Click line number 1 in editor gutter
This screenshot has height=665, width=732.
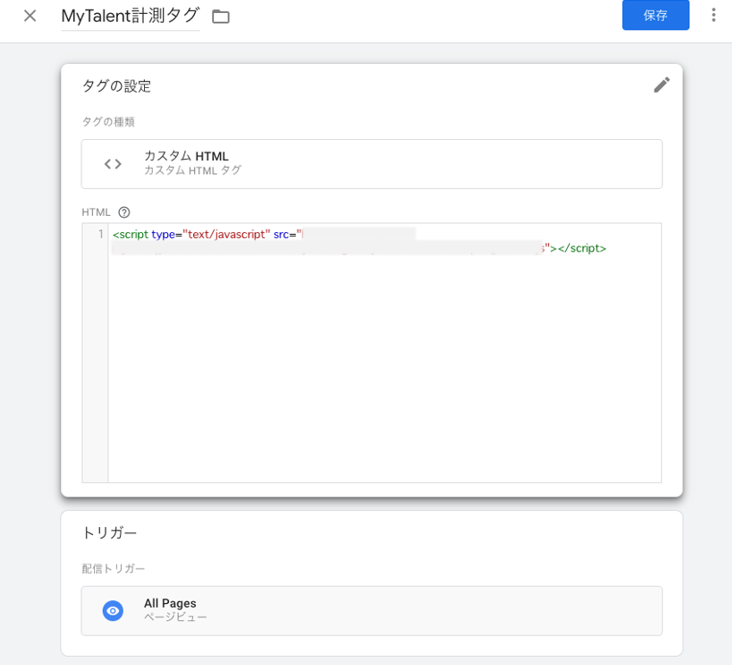coord(100,235)
